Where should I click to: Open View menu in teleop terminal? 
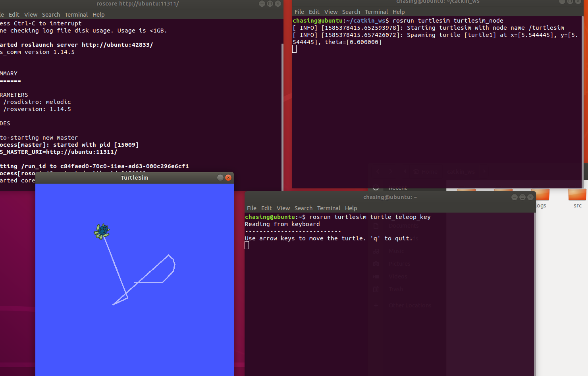point(283,208)
